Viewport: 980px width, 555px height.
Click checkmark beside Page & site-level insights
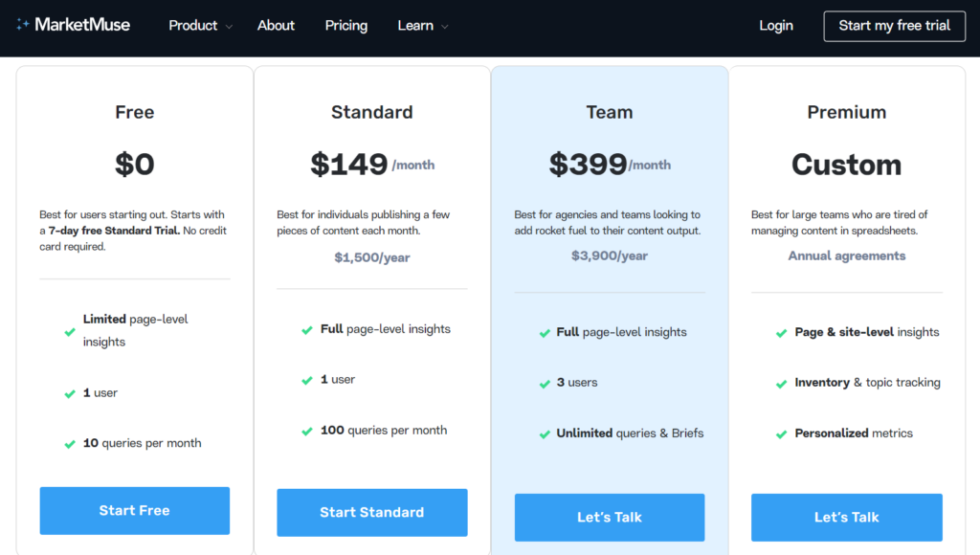[x=781, y=333]
